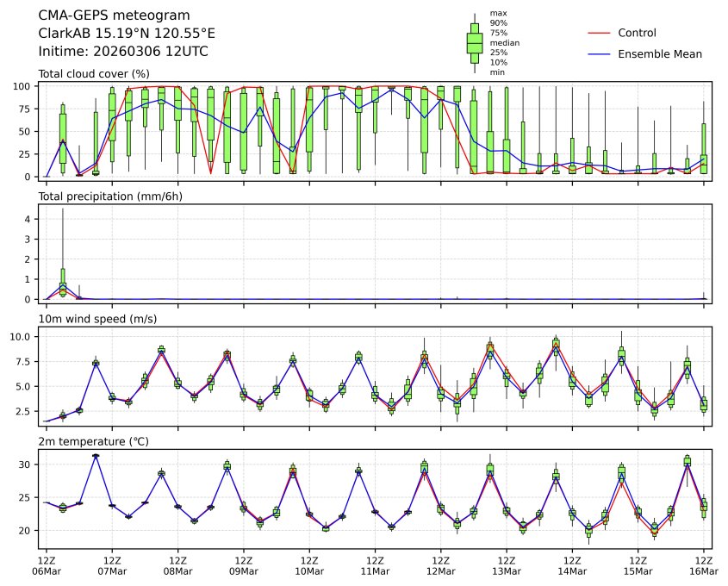Click the first temperature peak above 30℃
Screen dimensions: 728x586
coord(96,455)
